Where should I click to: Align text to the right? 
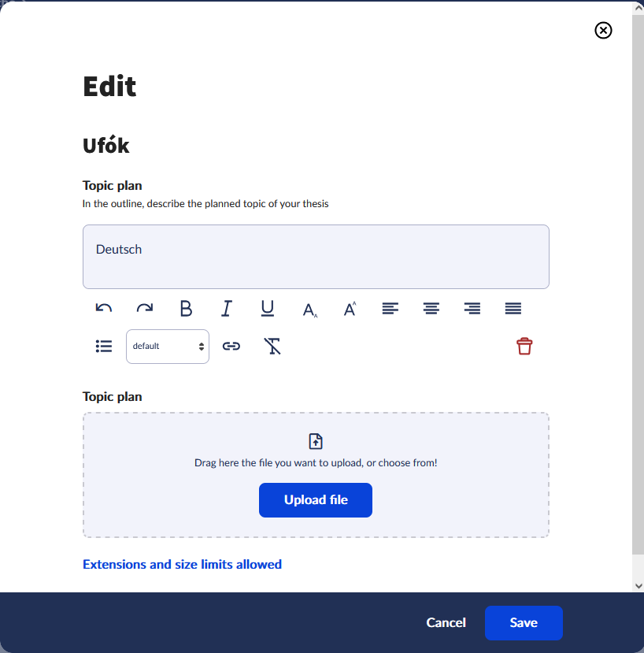click(x=472, y=309)
